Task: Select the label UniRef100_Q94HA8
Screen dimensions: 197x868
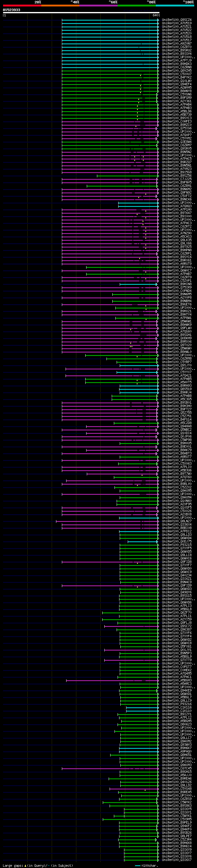Action: [x=176, y=426]
